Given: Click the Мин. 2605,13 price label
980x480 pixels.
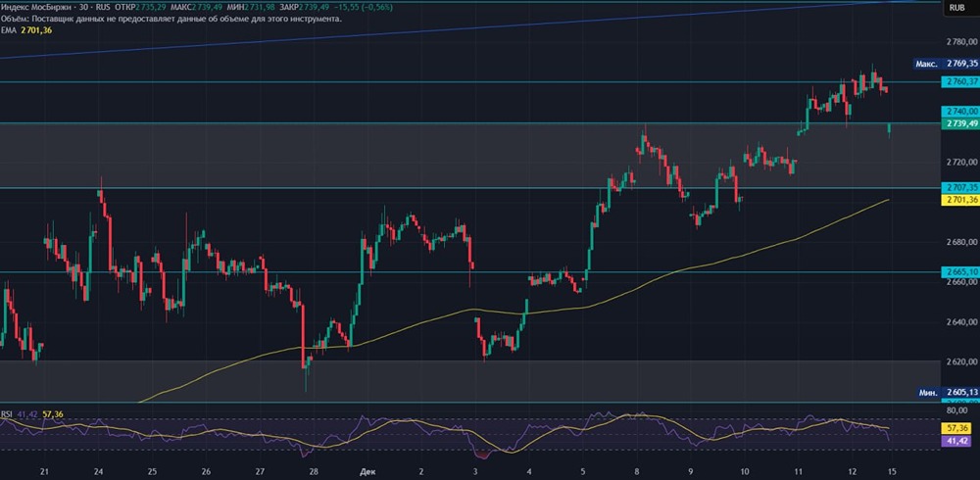Looking at the screenshot, I should point(946,393).
